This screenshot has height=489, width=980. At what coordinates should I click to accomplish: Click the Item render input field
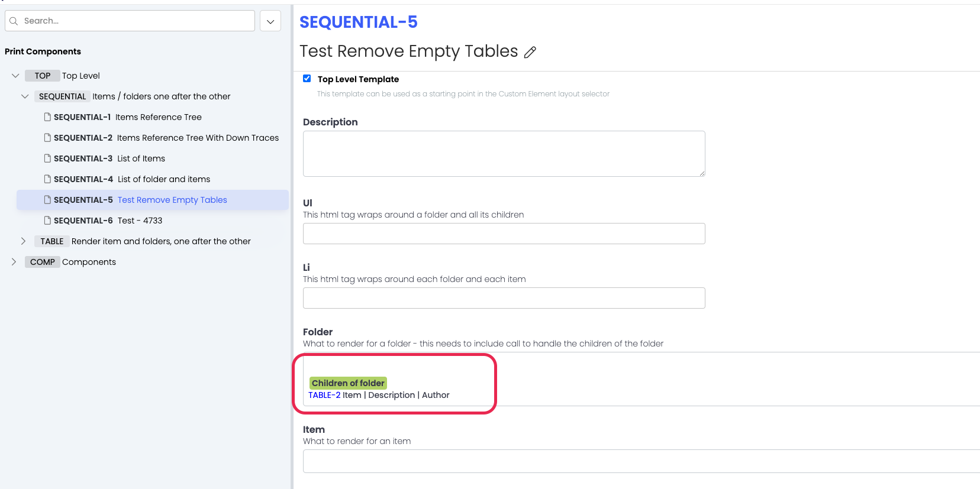click(641, 461)
